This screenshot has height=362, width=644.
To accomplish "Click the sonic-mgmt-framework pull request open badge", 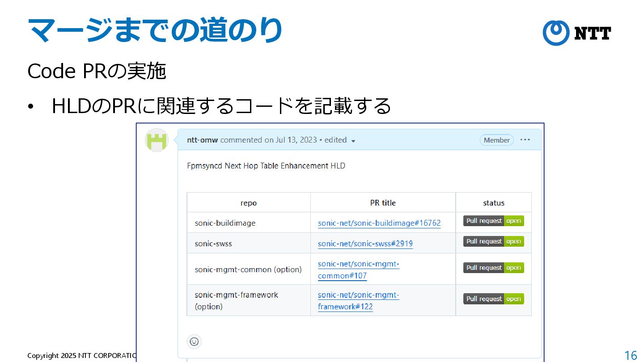I will (493, 299).
